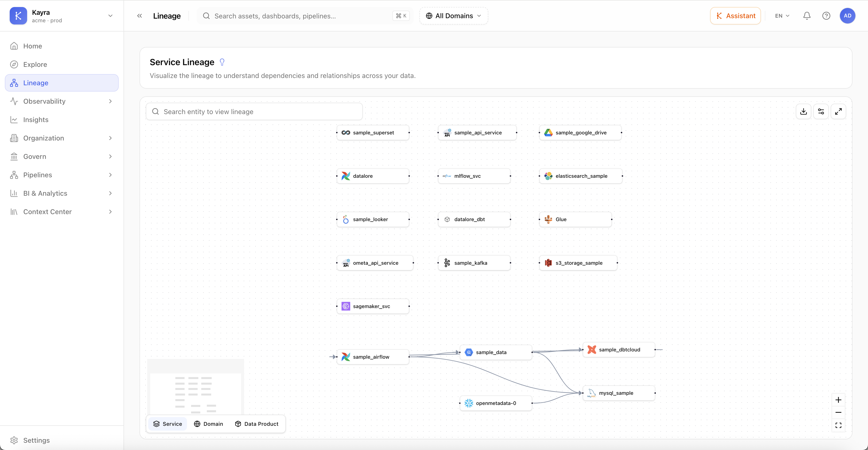
Task: Switch lineage view to Domain
Action: (209, 424)
